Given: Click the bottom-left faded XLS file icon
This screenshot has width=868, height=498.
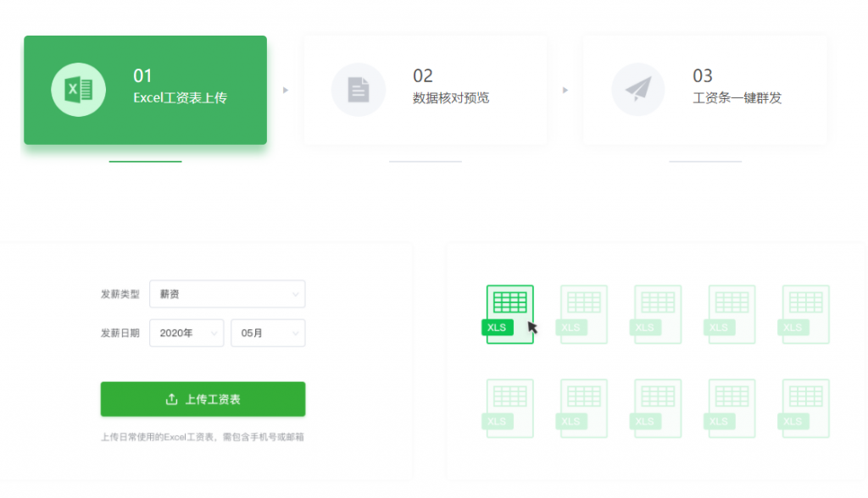Looking at the screenshot, I should [509, 407].
